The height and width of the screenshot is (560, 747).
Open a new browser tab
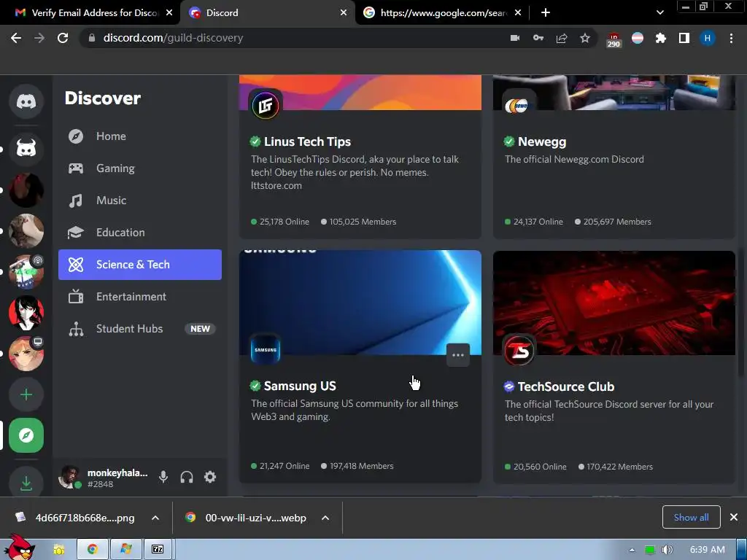point(546,13)
